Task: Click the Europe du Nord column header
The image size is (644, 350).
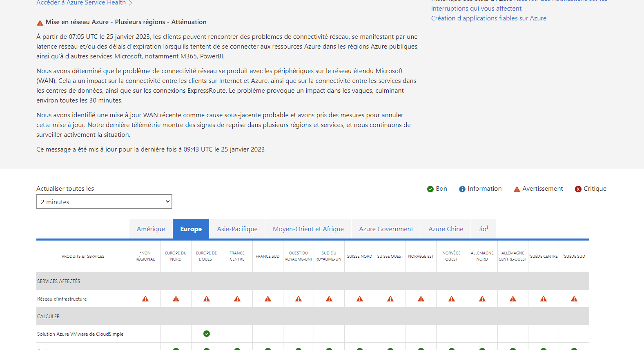Action: pyautogui.click(x=176, y=256)
